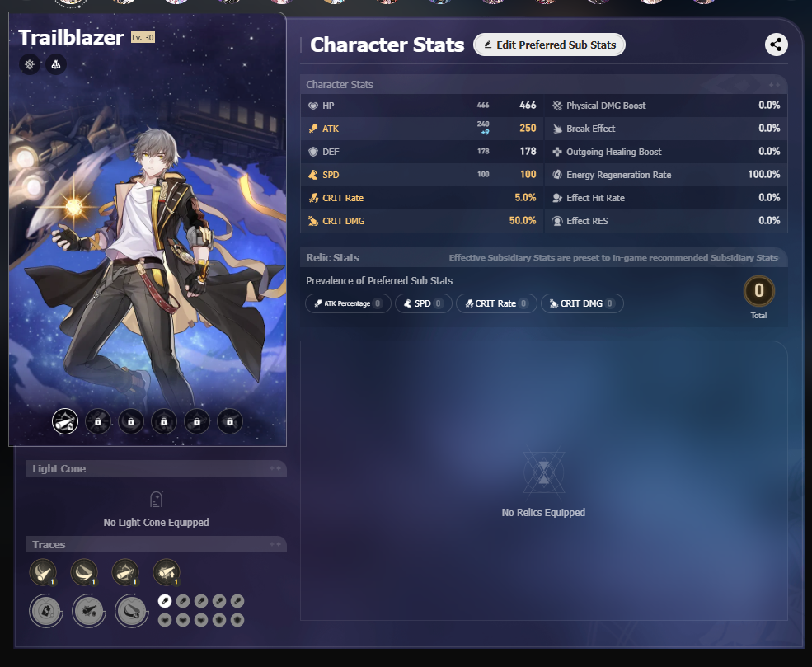This screenshot has height=667, width=812.
Task: Click the Effect Hit Rate icon
Action: click(557, 198)
